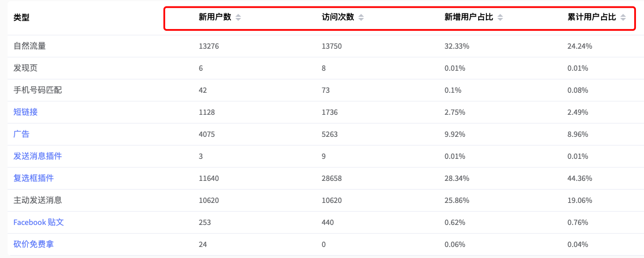Click the value 4075 in 广告 row
Viewport: 644px width, 258px height.
pyautogui.click(x=207, y=135)
